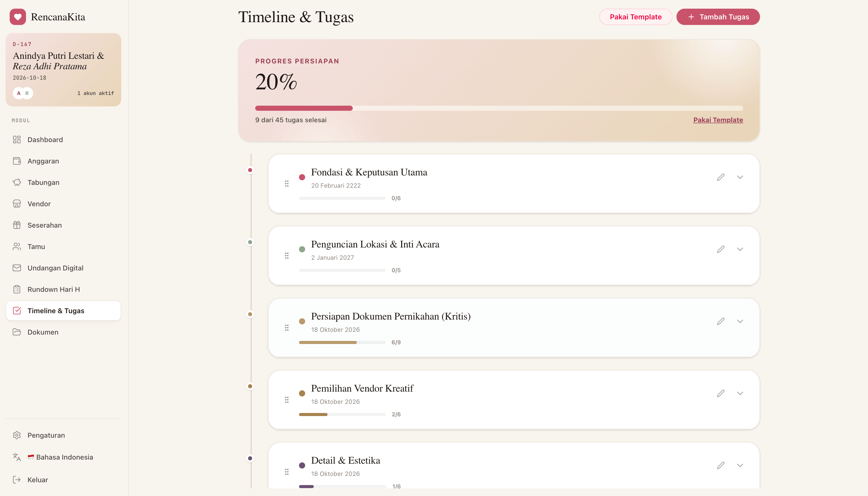
Task: Click the Vendor store icon
Action: click(17, 204)
